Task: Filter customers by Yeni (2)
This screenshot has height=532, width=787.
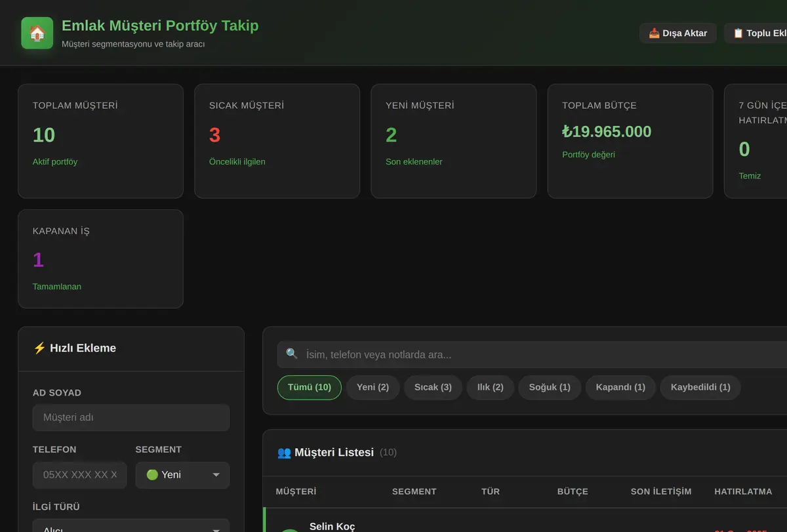Action: [x=373, y=387]
